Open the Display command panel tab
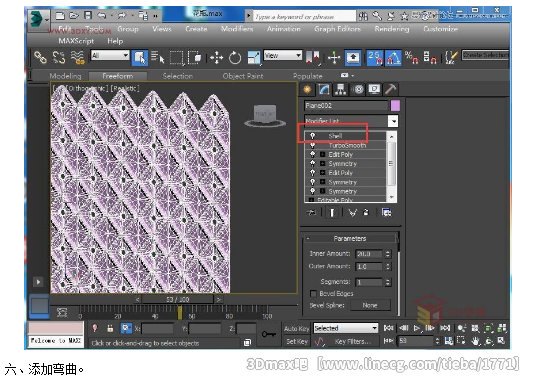The width and height of the screenshot is (559, 383). tap(374, 89)
